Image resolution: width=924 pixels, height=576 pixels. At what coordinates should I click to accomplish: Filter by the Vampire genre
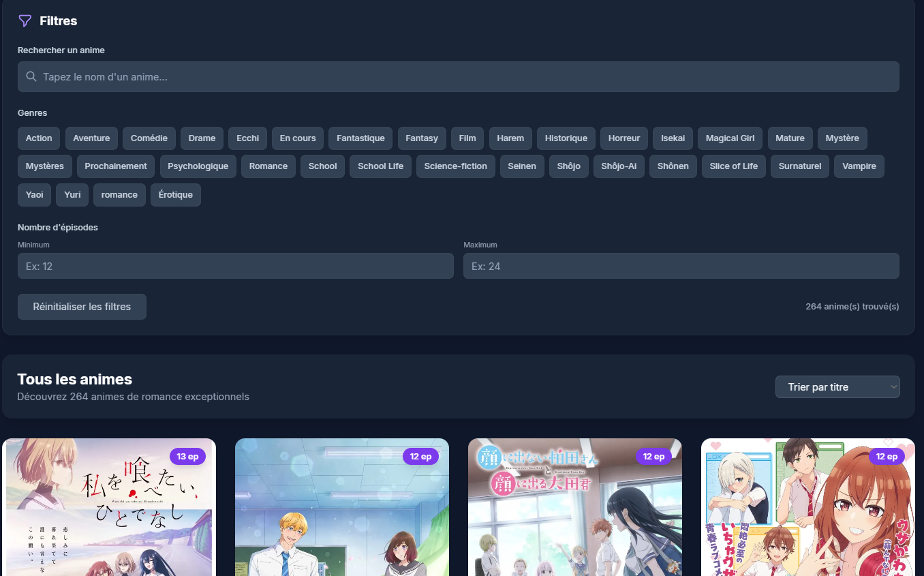point(859,166)
